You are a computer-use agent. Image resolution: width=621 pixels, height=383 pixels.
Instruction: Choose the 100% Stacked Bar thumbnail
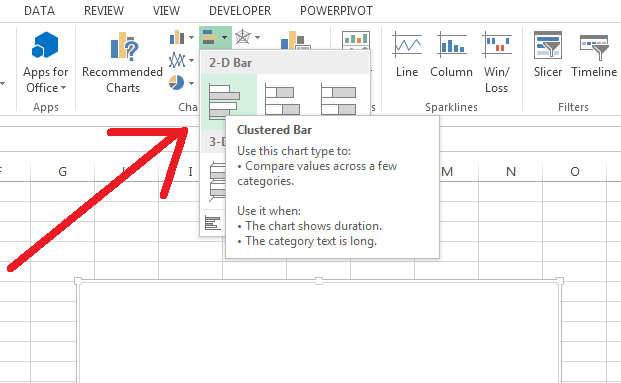pos(339,98)
